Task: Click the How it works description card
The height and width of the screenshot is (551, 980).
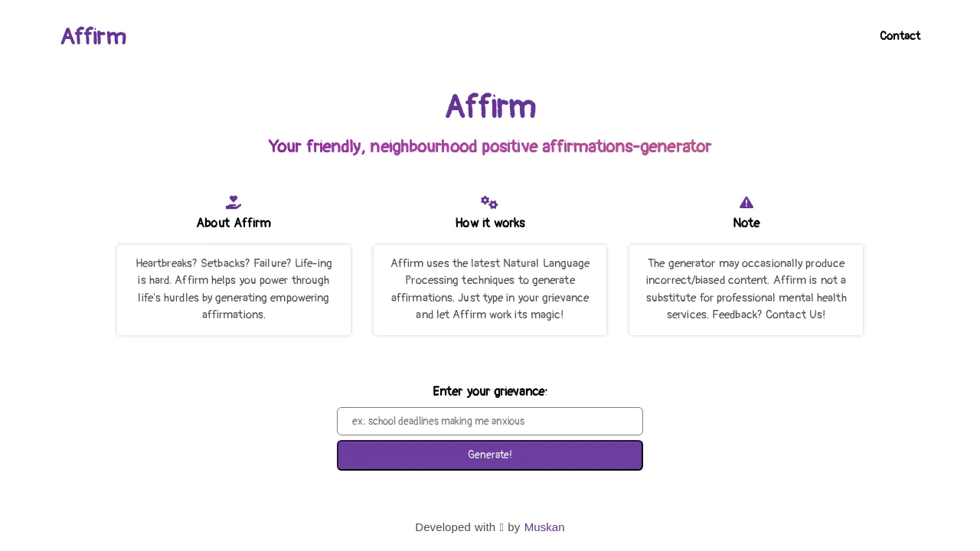Action: (489, 289)
